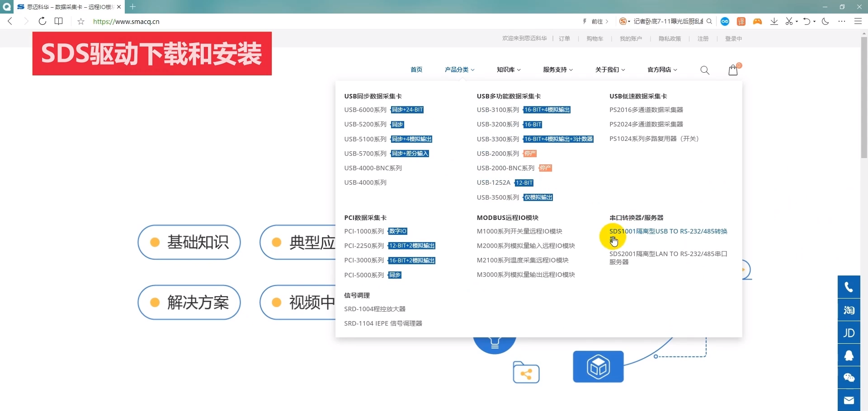Click the blue infinity extension icon
Image resolution: width=868 pixels, height=411 pixels.
tap(725, 21)
